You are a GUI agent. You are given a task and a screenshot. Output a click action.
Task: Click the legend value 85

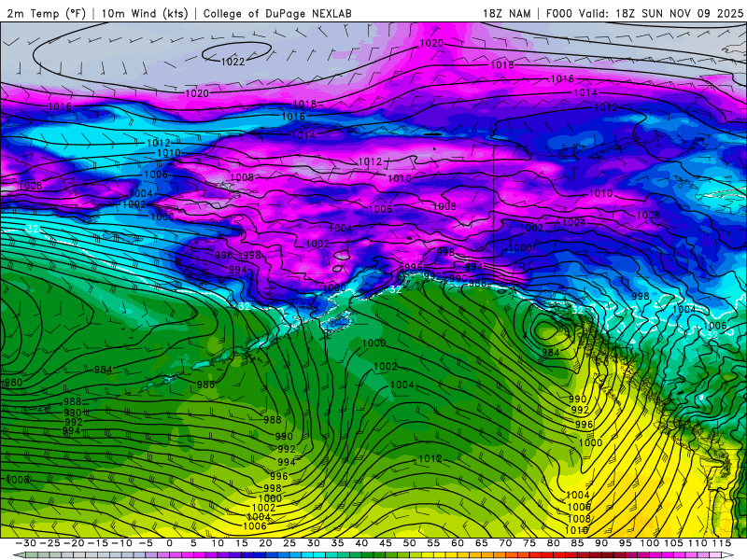(x=577, y=543)
